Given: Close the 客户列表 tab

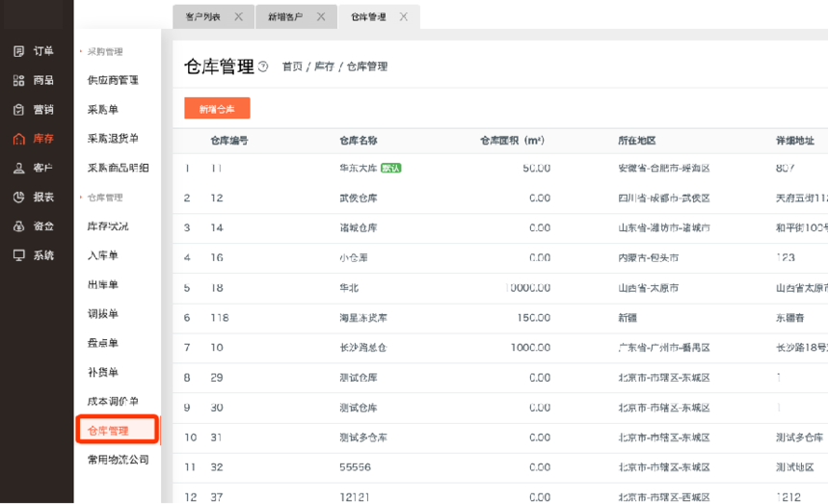Looking at the screenshot, I should 238,17.
